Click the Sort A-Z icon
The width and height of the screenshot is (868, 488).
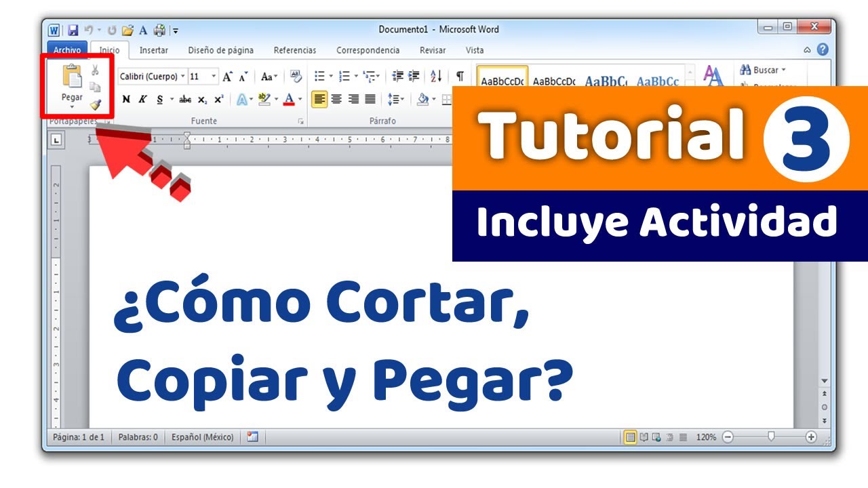tap(437, 77)
